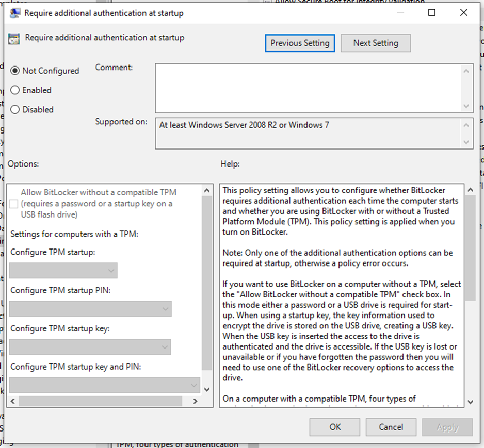Click the 'Note: Only one of the additional' help paragraph

click(x=337, y=258)
